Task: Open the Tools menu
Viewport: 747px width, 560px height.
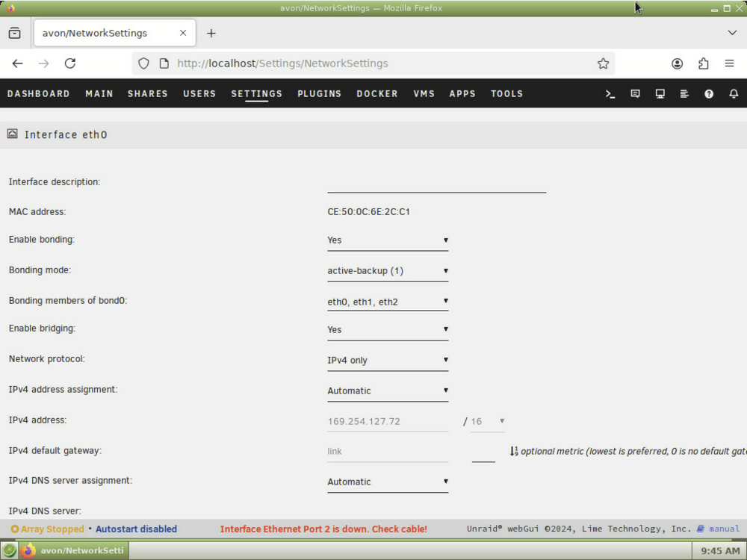Action: click(x=507, y=94)
